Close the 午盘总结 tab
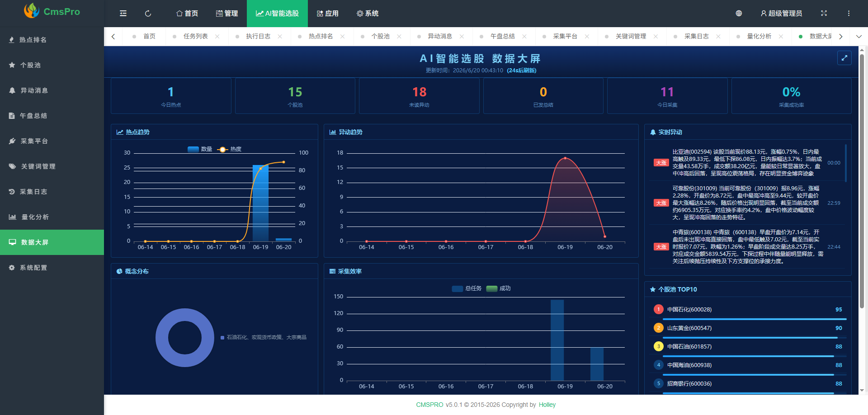The image size is (868, 415). click(x=524, y=37)
